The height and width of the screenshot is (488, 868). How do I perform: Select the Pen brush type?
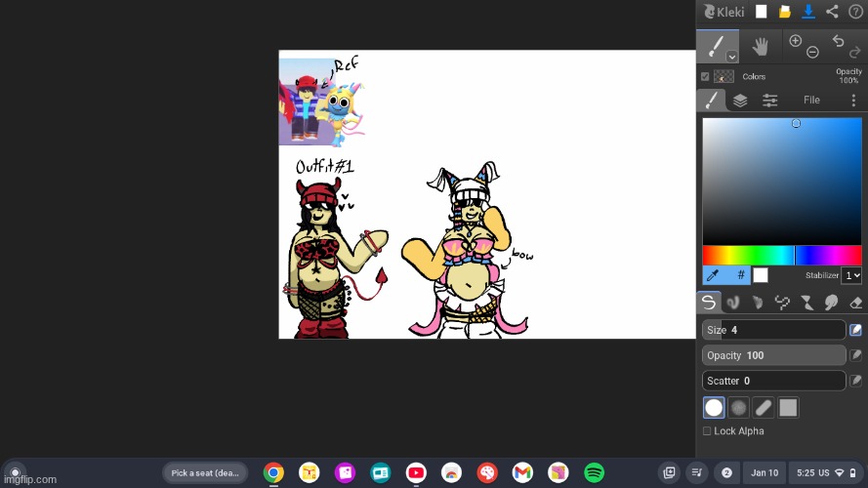point(709,303)
